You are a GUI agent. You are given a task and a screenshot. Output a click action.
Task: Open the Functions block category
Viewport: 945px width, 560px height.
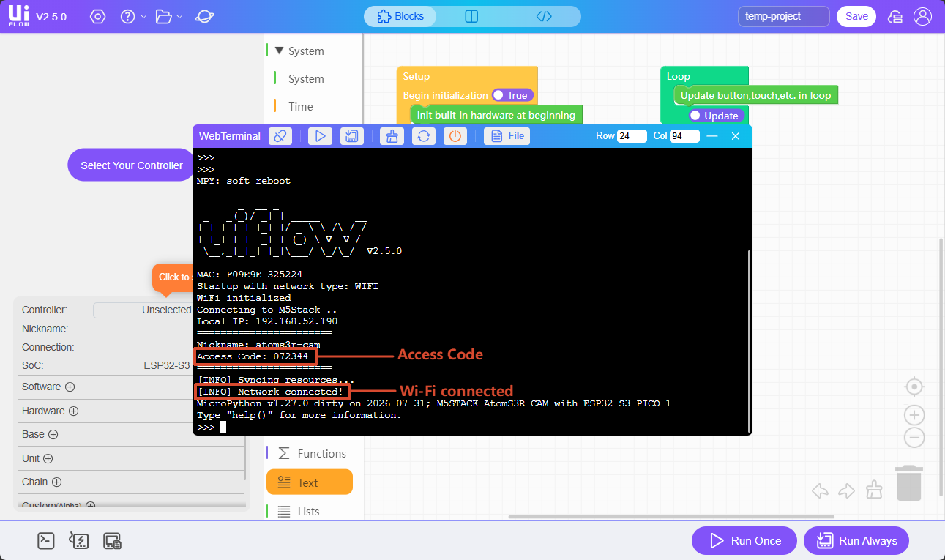(322, 454)
